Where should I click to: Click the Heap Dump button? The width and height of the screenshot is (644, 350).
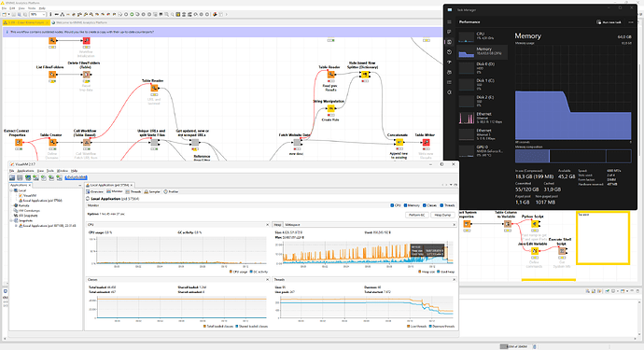pos(442,215)
